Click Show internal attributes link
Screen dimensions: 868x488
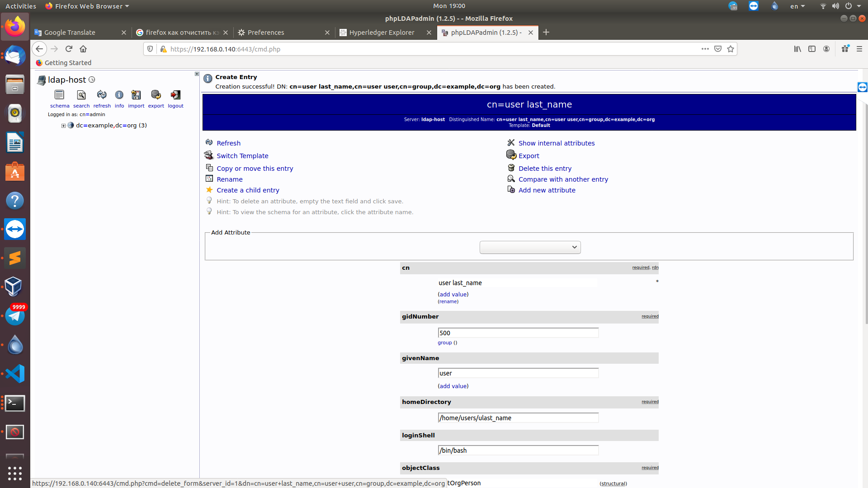pos(556,143)
